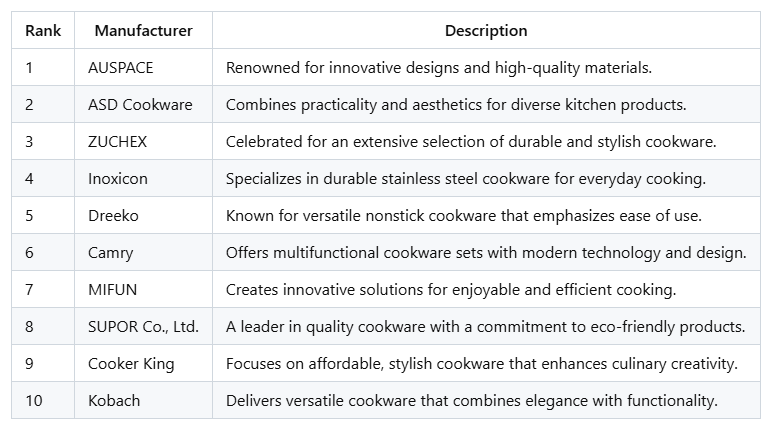Image resolution: width=775 pixels, height=427 pixels.
Task: Select the Cooker King cell
Action: [x=131, y=364]
